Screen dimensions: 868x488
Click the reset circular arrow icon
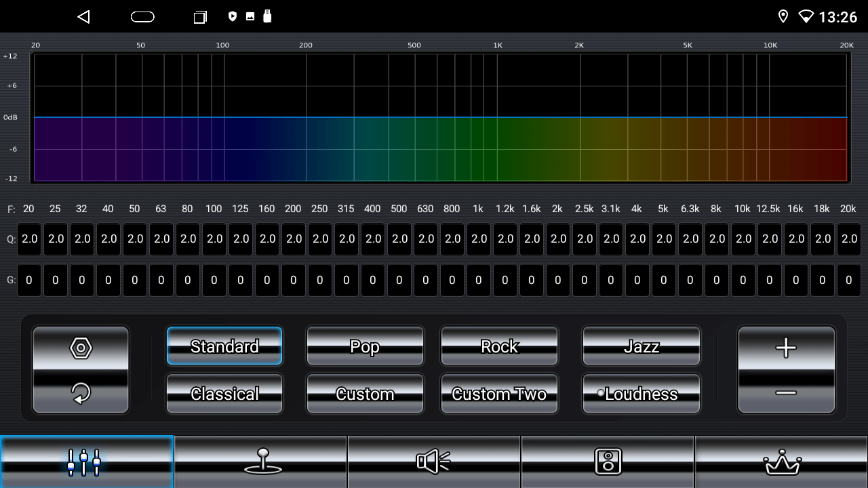tap(81, 392)
